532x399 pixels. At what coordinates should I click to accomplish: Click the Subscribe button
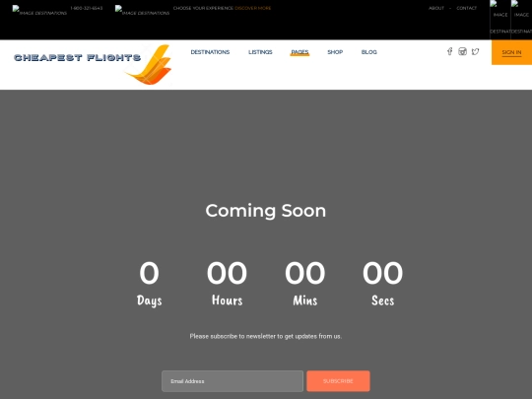coord(338,381)
